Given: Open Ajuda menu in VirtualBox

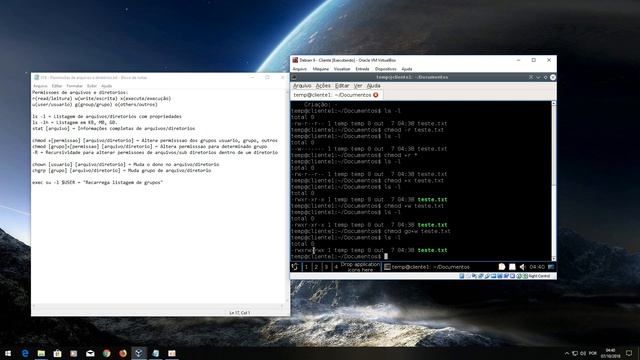Looking at the screenshot, I should click(407, 69).
